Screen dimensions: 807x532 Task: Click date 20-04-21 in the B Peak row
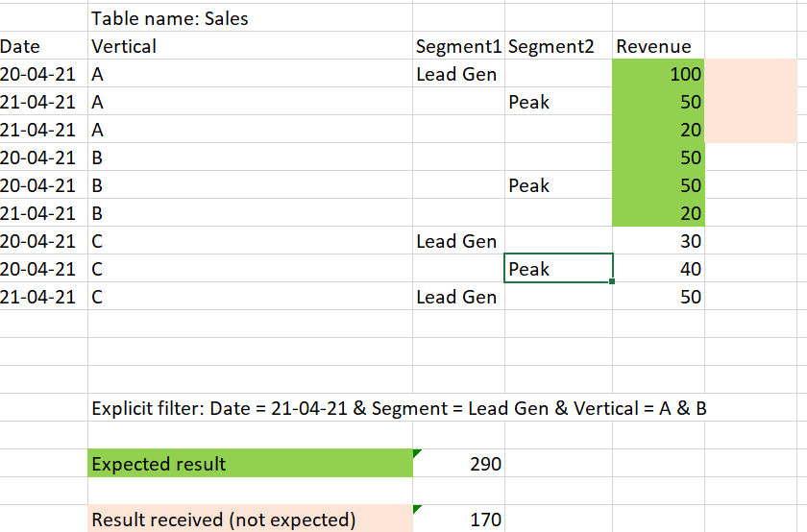coord(44,185)
